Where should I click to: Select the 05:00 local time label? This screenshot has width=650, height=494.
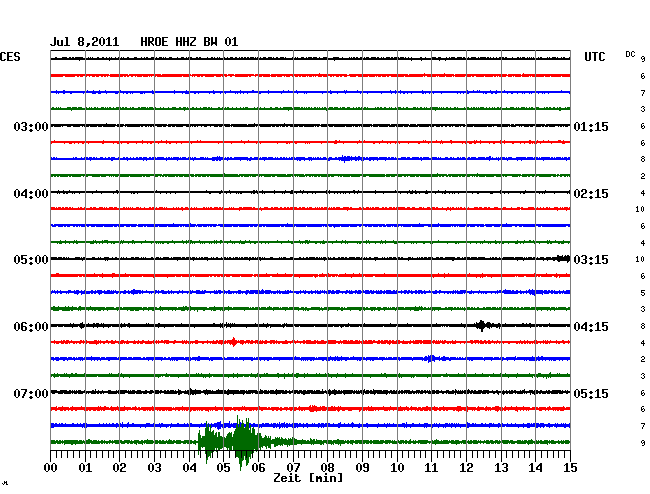(31, 260)
